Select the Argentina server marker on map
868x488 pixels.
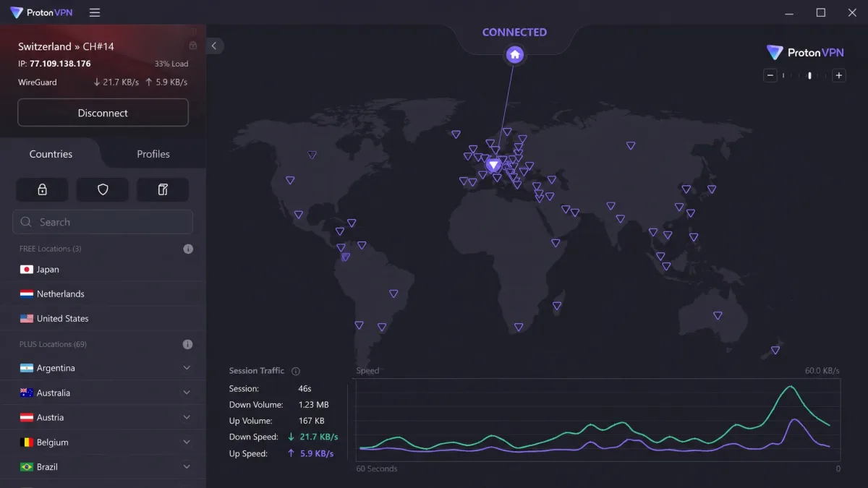[382, 327]
